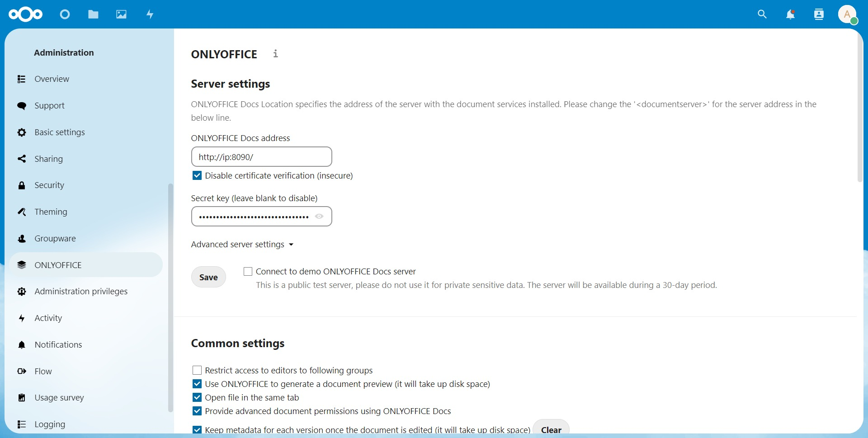Open the Files app icon
Viewport: 868px width, 438px height.
[93, 14]
